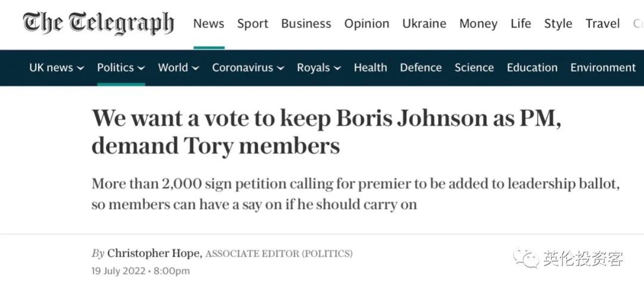644x287 pixels.
Task: Expand the Politics dropdown chevron
Action: point(141,68)
